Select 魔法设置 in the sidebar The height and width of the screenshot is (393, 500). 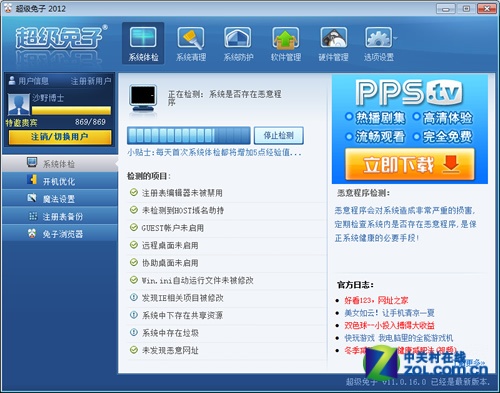60,199
